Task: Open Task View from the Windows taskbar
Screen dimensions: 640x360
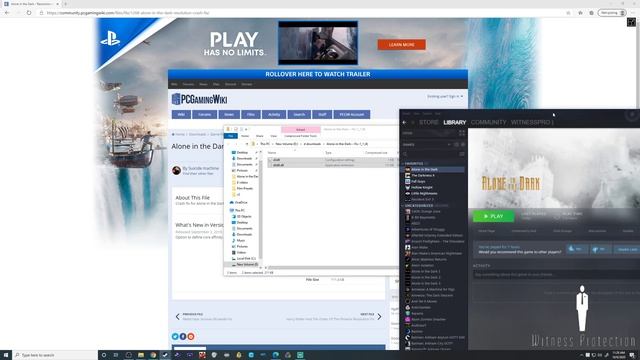Action: click(x=116, y=355)
